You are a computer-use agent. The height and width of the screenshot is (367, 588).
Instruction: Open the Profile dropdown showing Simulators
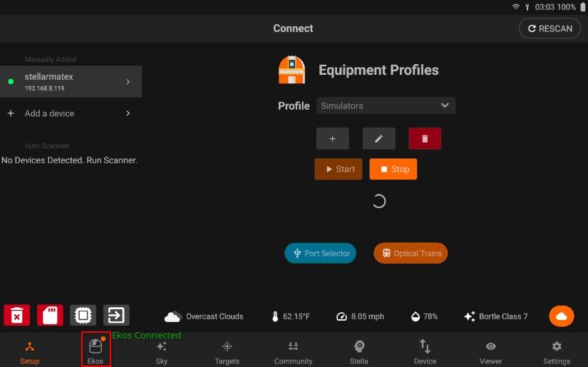(386, 105)
